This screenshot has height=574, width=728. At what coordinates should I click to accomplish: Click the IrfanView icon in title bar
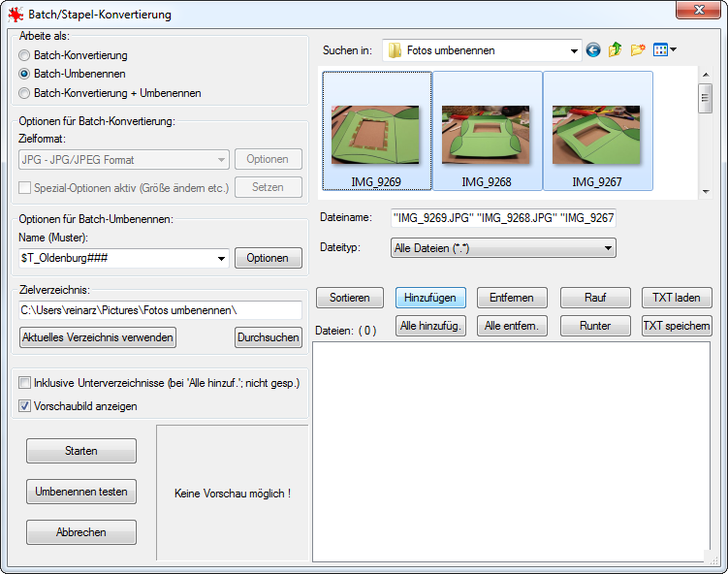pyautogui.click(x=16, y=15)
